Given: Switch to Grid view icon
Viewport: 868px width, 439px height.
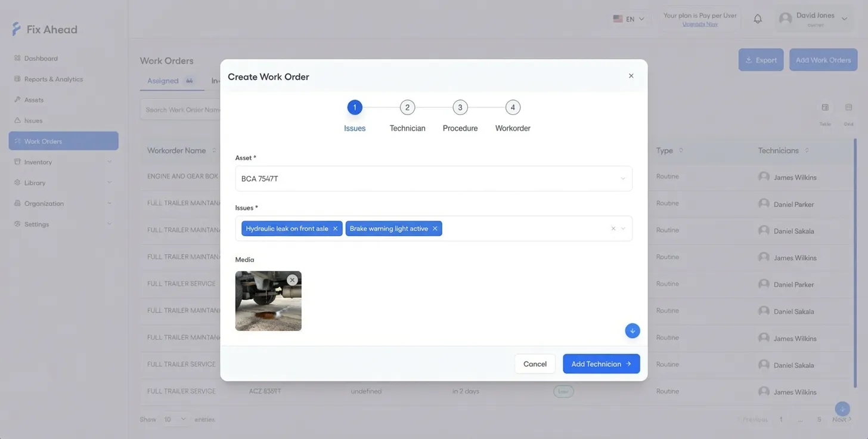Looking at the screenshot, I should coord(848,108).
